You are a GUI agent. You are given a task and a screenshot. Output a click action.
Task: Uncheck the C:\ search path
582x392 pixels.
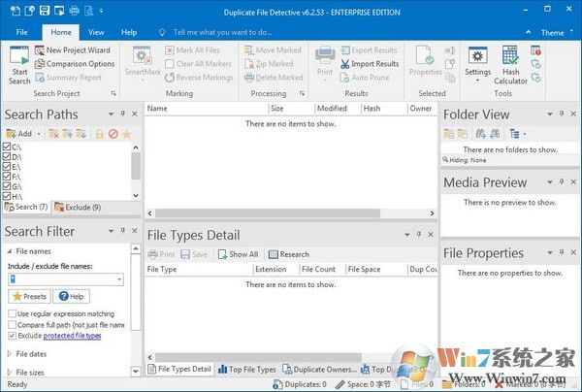coord(8,147)
